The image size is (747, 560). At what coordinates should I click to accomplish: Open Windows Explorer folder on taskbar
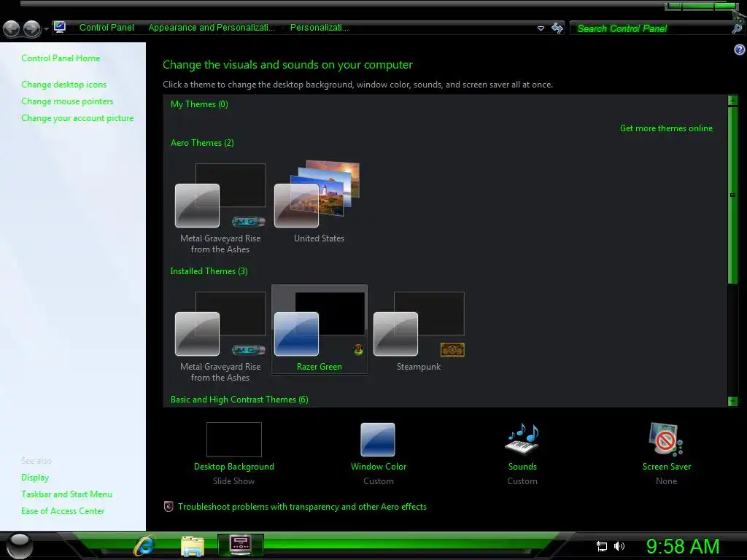pos(193,546)
